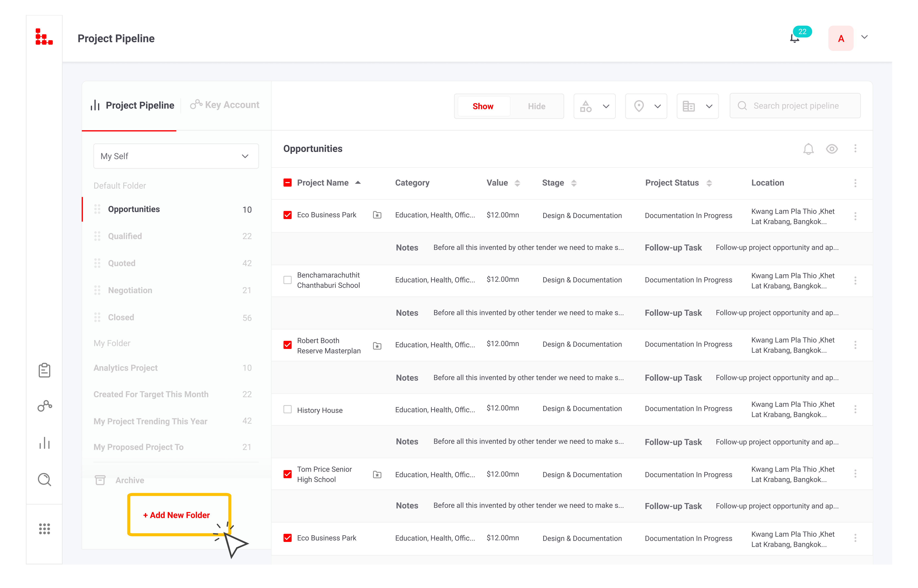The width and height of the screenshot is (918, 588).
Task: Click folder-star icon next to Eco Business Park
Action: 377,215
